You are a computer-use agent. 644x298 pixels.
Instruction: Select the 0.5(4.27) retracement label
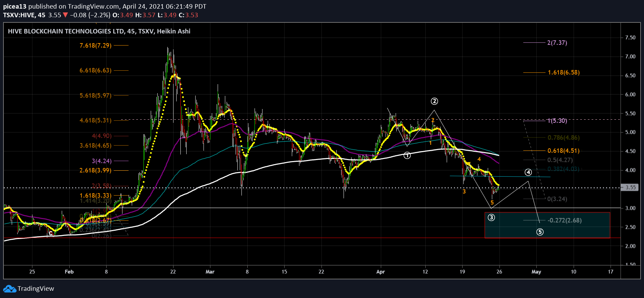click(x=560, y=160)
